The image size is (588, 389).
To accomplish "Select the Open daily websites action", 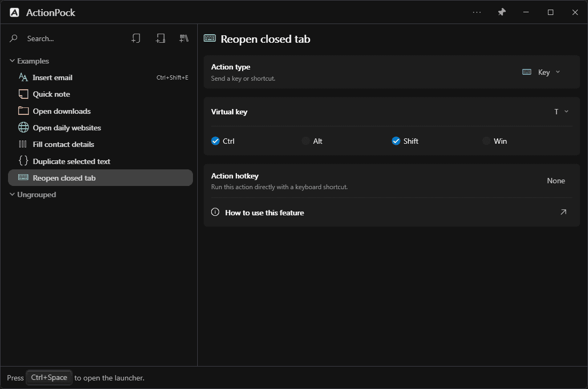I will (100, 127).
